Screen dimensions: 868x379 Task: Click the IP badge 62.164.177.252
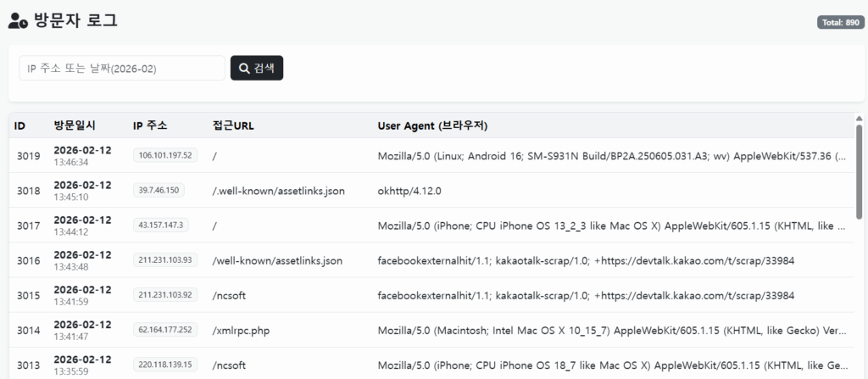165,330
